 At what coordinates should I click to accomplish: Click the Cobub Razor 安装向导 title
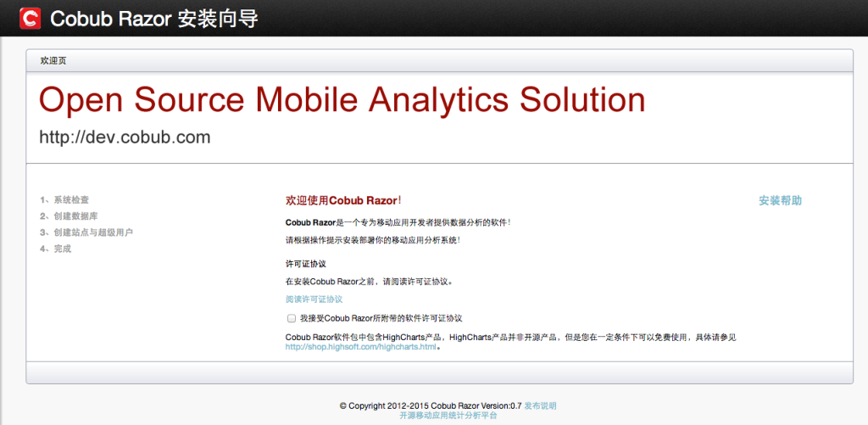point(154,19)
